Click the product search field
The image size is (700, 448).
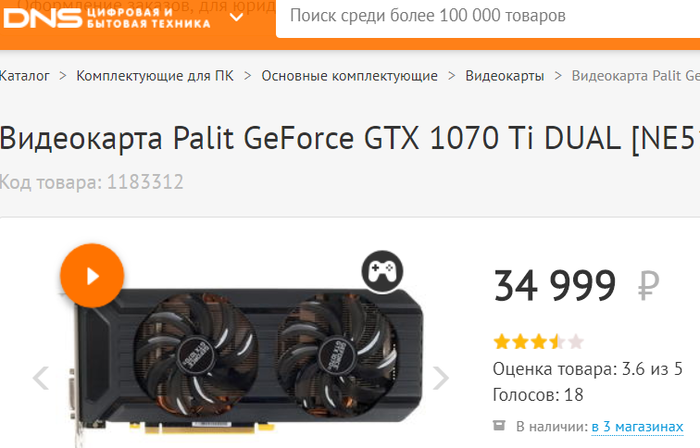pos(488,17)
